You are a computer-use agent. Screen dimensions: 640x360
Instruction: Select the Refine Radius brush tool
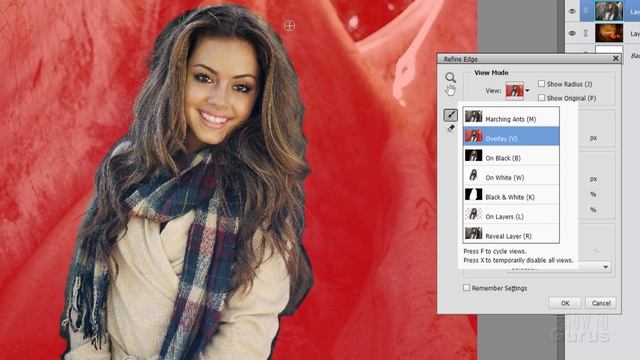pos(451,115)
